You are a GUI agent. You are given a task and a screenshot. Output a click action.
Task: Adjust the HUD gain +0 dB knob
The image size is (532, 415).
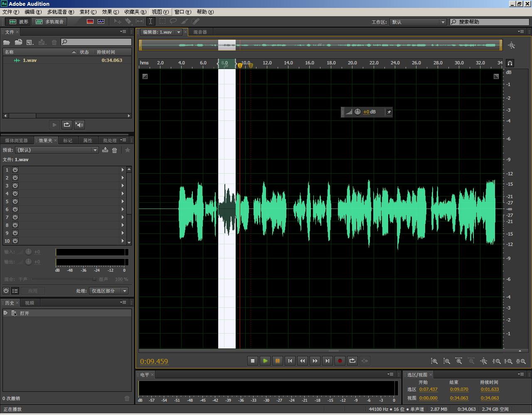pos(357,112)
